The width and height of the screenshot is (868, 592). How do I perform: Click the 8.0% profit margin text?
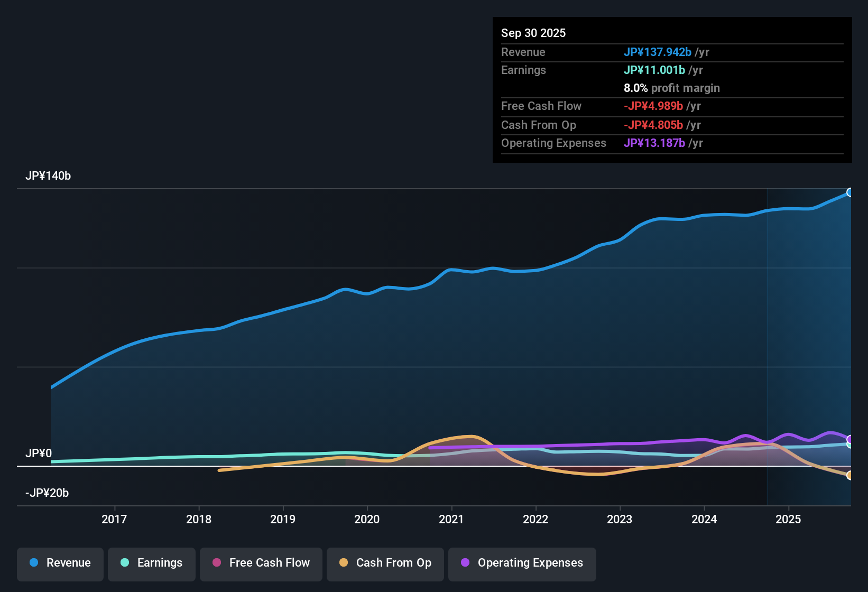pos(672,88)
